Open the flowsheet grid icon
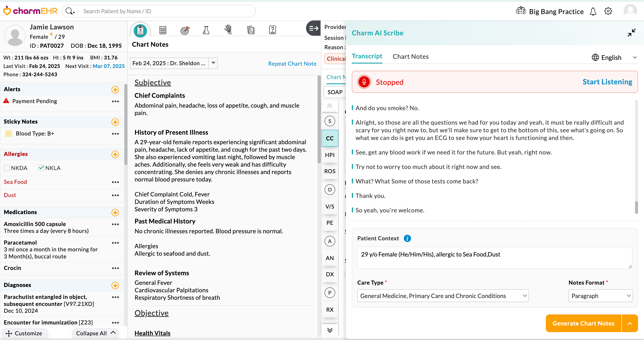Image resolution: width=644 pixels, height=340 pixels. click(x=163, y=30)
